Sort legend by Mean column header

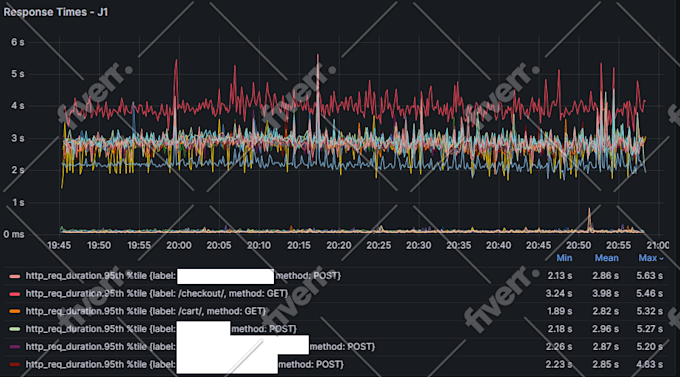[x=606, y=258]
